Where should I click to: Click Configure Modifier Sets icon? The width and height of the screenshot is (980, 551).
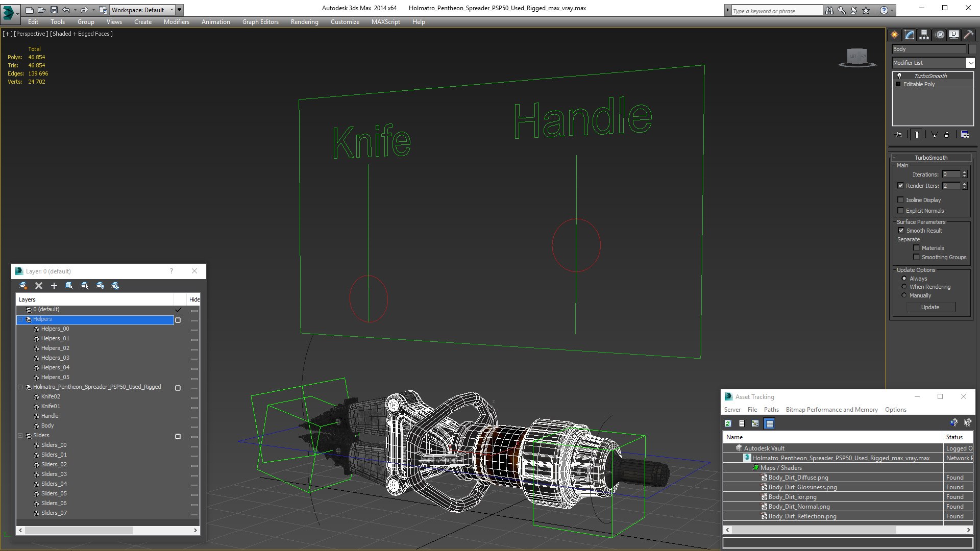(x=965, y=135)
